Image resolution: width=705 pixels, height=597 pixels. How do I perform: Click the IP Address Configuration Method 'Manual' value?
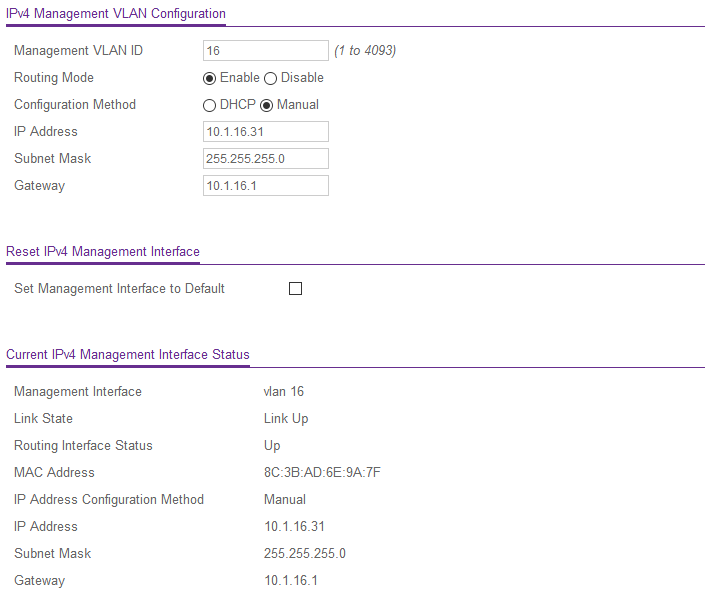coord(285,499)
